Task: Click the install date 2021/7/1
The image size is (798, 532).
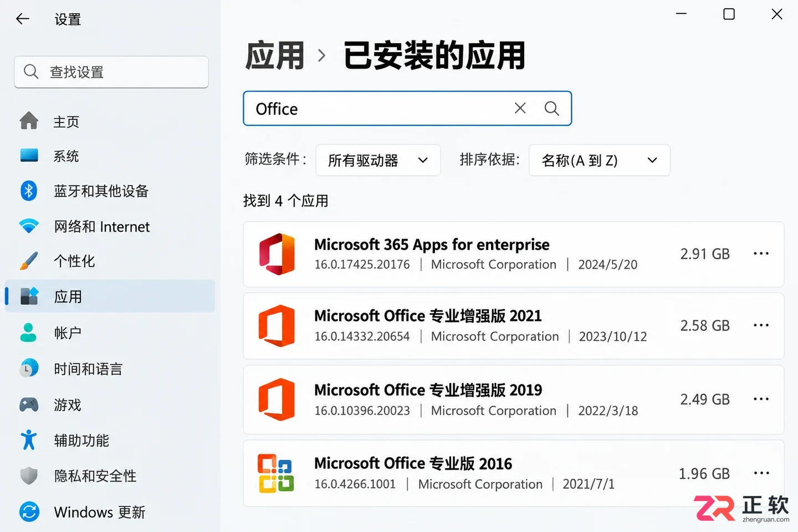Action: pyautogui.click(x=589, y=484)
